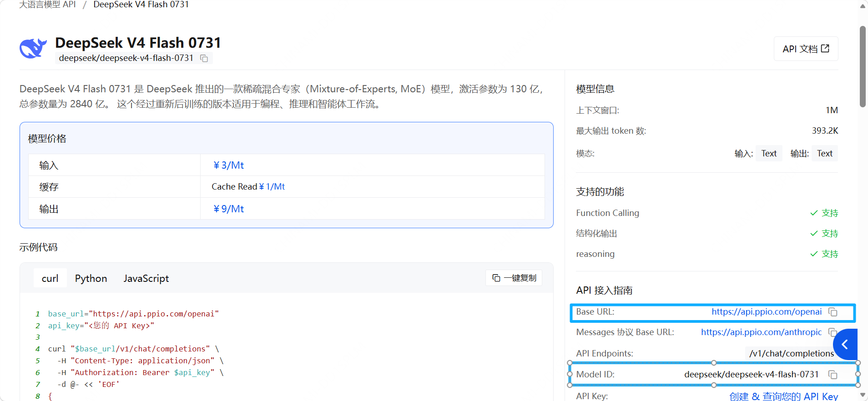Click the input price ¥3/Mt
Screen dimensions: 868x401
(x=228, y=165)
